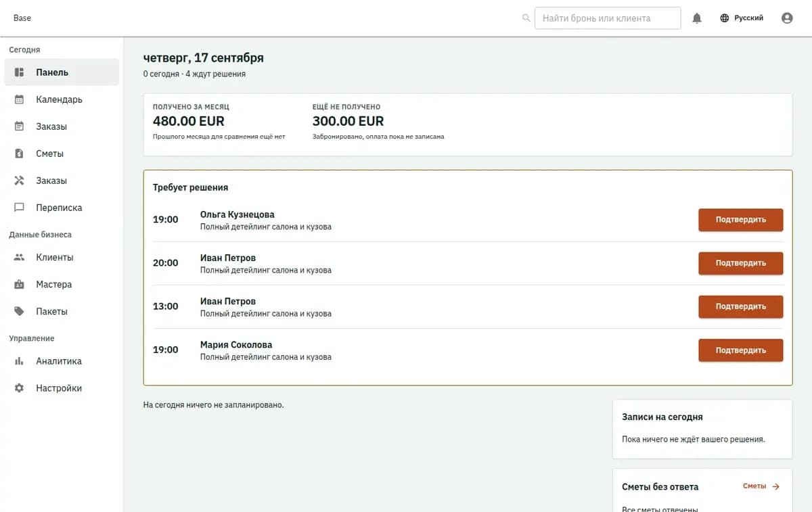Click the 'четверг, 17 сентября' date heading
812x512 pixels.
tap(204, 57)
